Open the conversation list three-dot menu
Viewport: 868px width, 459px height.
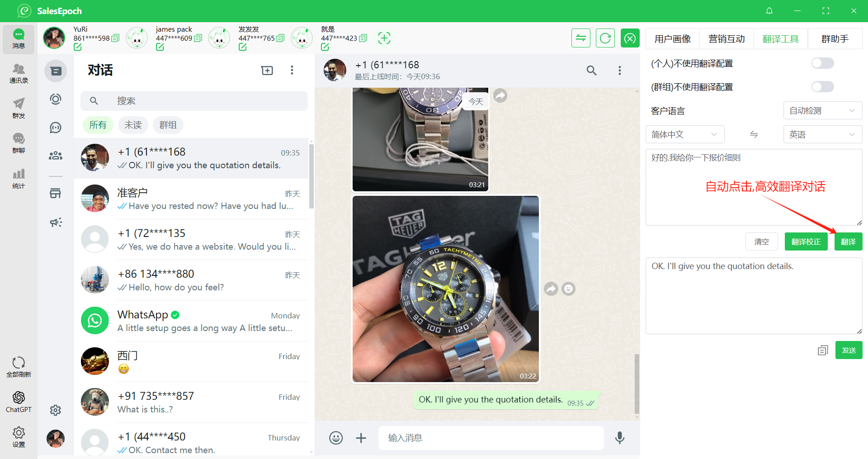292,70
